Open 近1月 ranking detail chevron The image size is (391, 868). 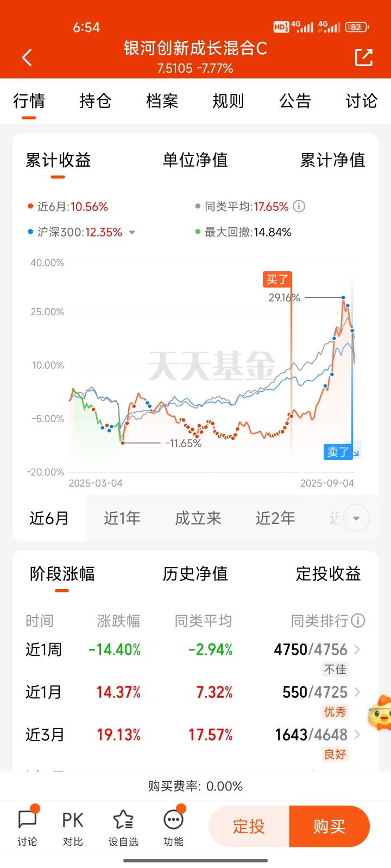tap(357, 692)
